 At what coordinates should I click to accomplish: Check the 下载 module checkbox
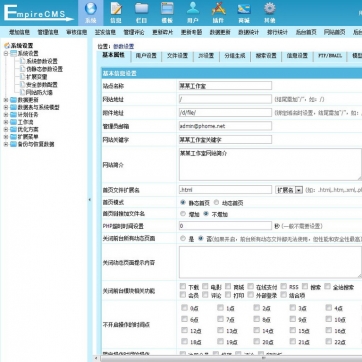point(183,286)
